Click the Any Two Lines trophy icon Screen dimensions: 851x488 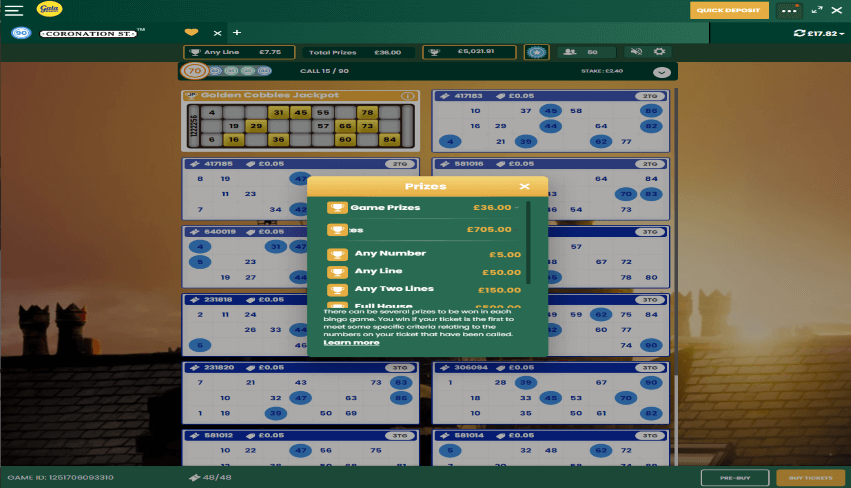[337, 290]
